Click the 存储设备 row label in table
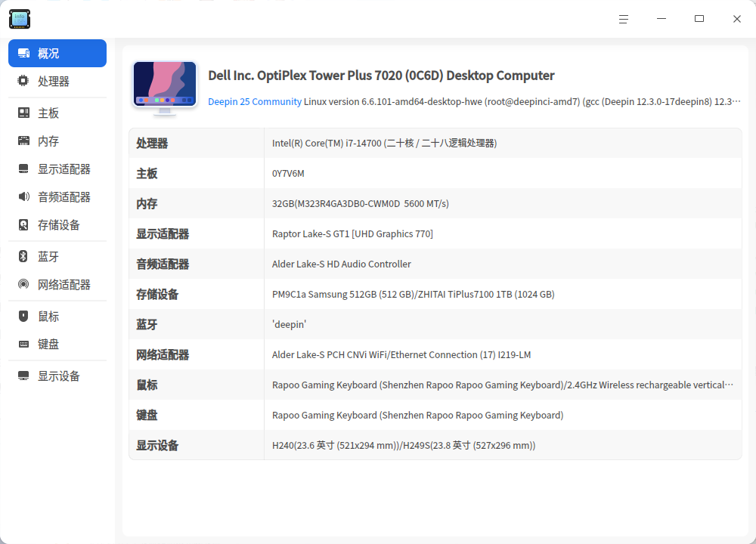Screen dimensions: 756x544 tap(157, 295)
